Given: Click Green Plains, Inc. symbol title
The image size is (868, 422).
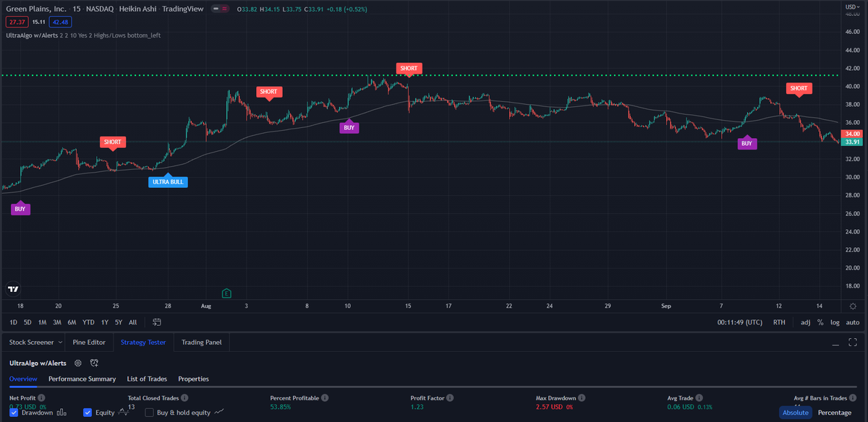Looking at the screenshot, I should coord(35,9).
